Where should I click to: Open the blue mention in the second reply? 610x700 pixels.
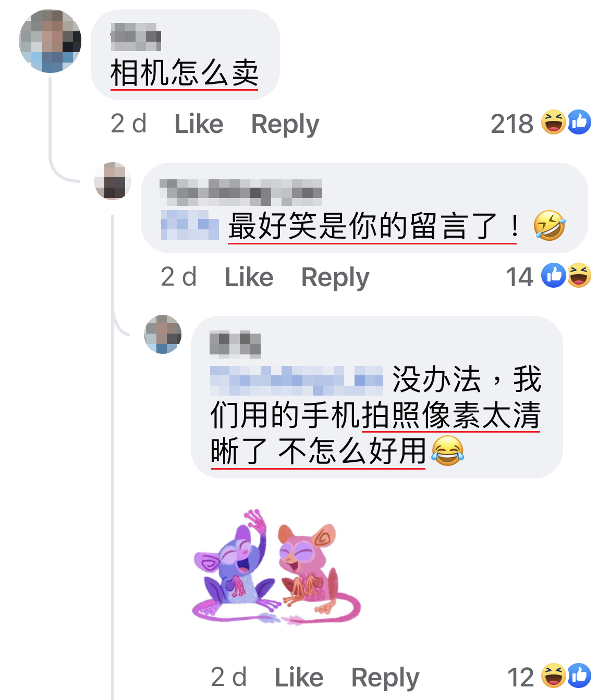click(x=190, y=225)
